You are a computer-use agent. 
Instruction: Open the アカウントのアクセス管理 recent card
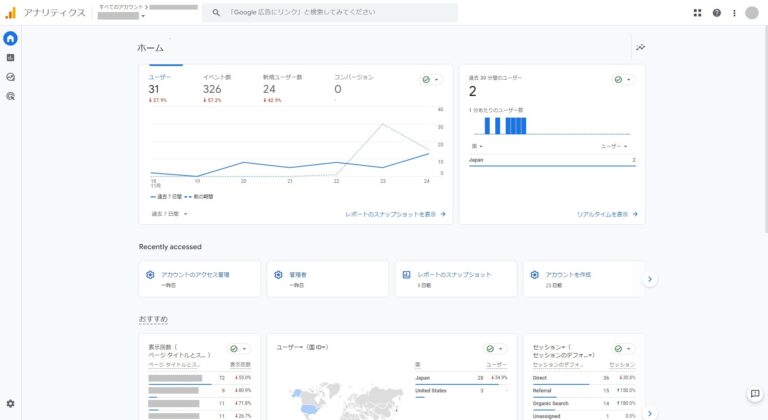point(200,278)
